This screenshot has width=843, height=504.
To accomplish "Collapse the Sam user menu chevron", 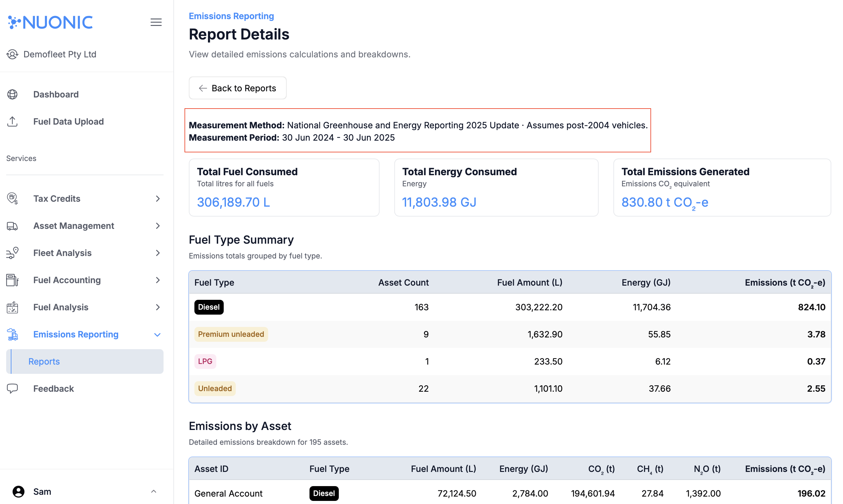I will 154,491.
